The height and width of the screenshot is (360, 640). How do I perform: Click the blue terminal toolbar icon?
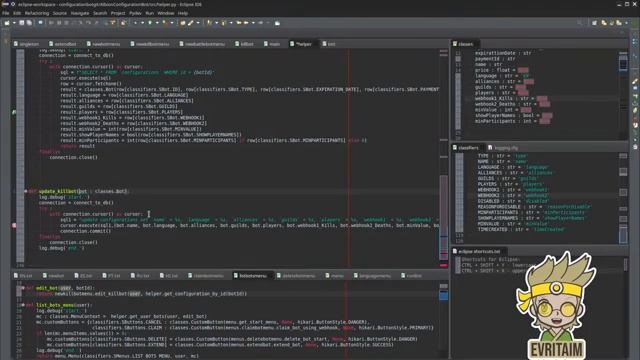coord(40,23)
